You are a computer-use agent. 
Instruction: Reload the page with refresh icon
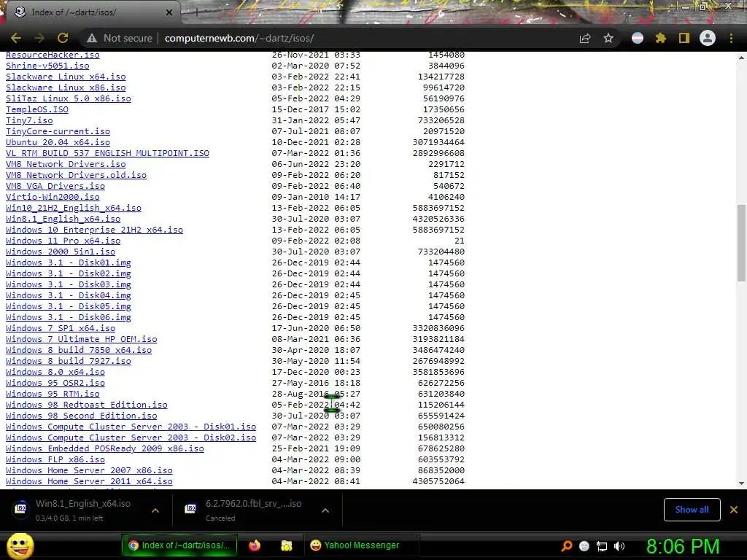click(x=63, y=38)
